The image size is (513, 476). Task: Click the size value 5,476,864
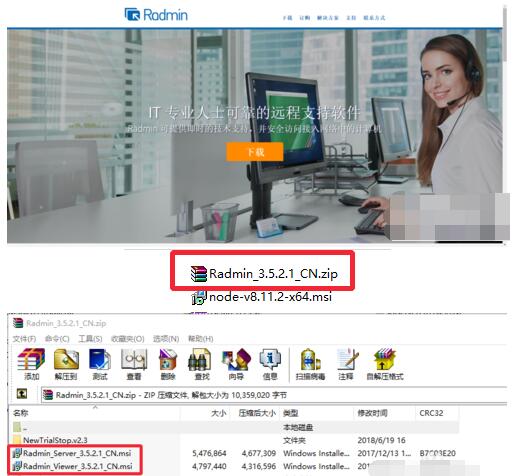(209, 453)
